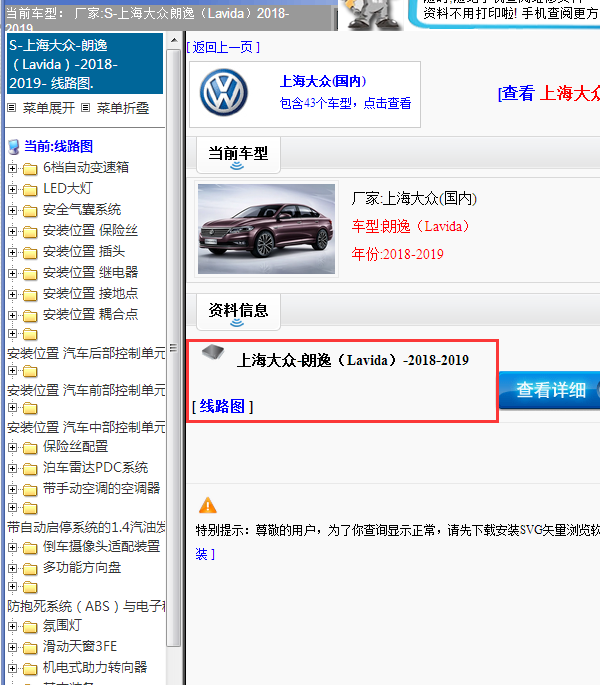Click the 查看详细 button
Viewport: 600px width, 685px height.
click(x=552, y=390)
